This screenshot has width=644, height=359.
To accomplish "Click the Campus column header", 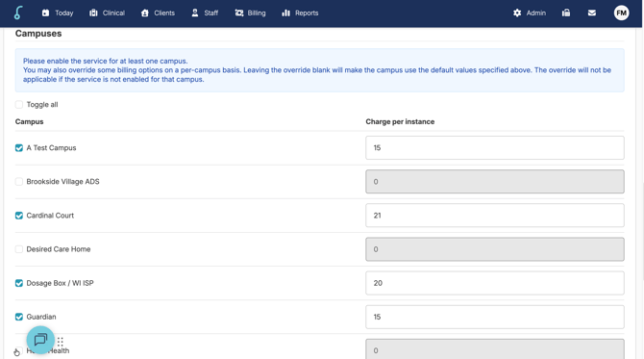I will point(29,121).
